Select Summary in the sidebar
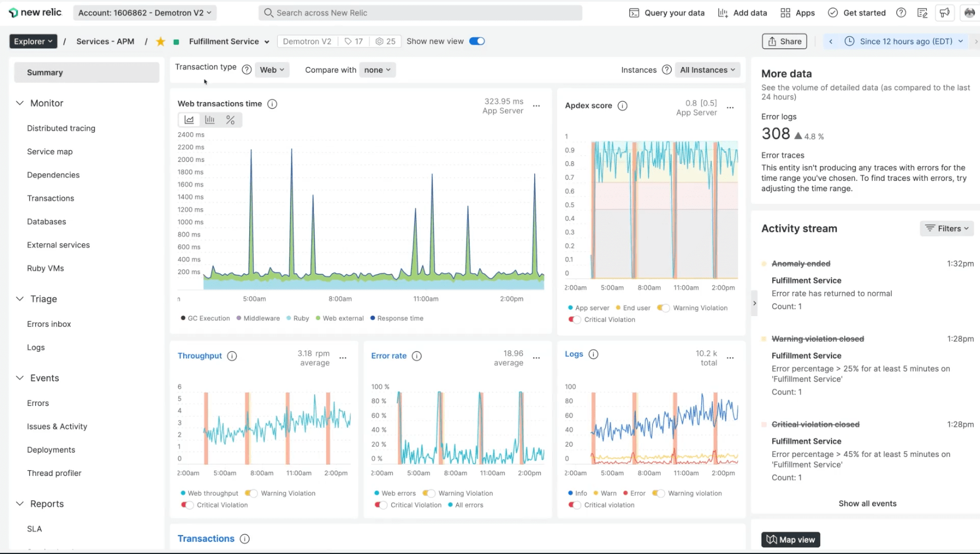Screen dimensions: 980x554 (x=87, y=73)
